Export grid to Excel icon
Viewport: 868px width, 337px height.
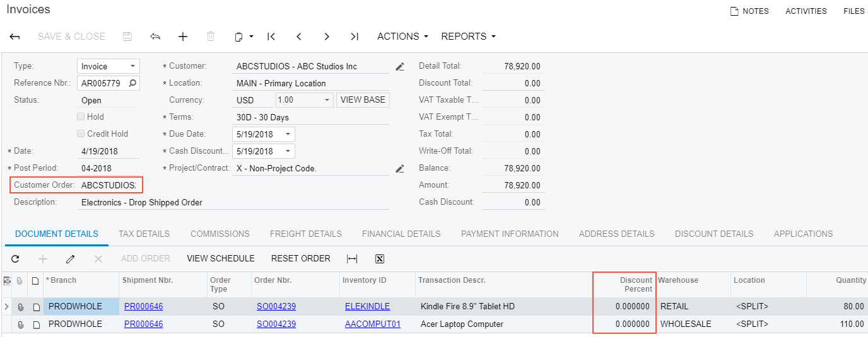pos(380,258)
